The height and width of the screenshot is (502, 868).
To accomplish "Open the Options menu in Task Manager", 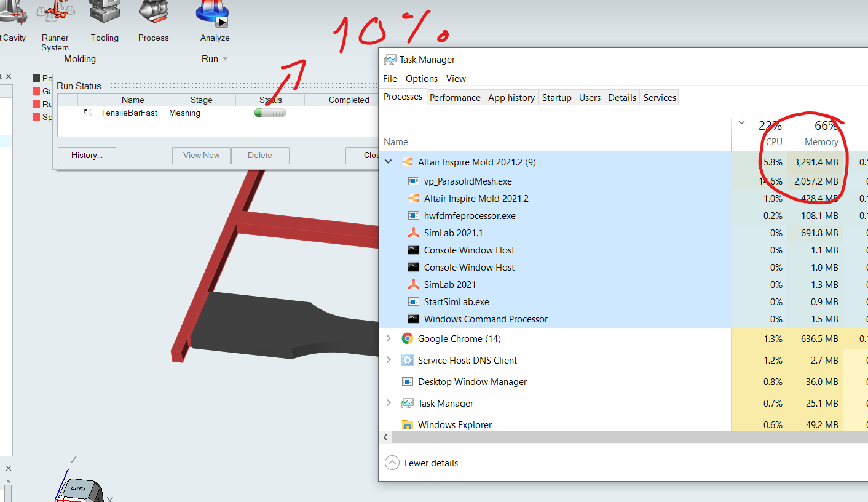I will click(422, 79).
